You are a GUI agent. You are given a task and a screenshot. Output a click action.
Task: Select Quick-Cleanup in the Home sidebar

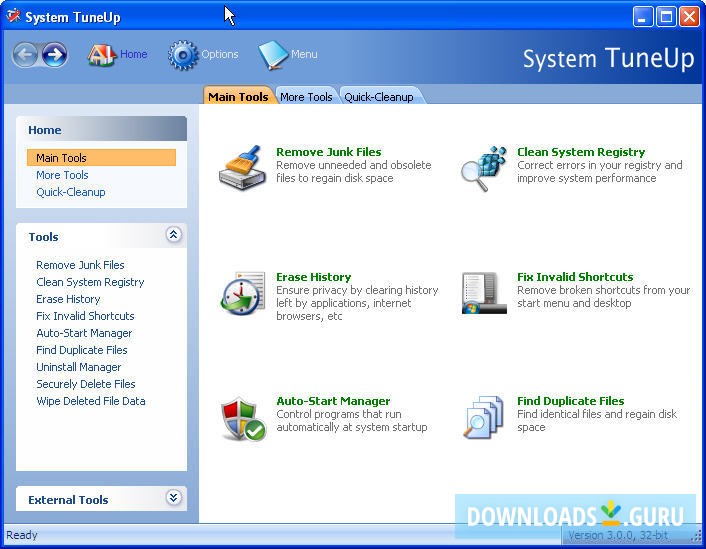click(71, 192)
